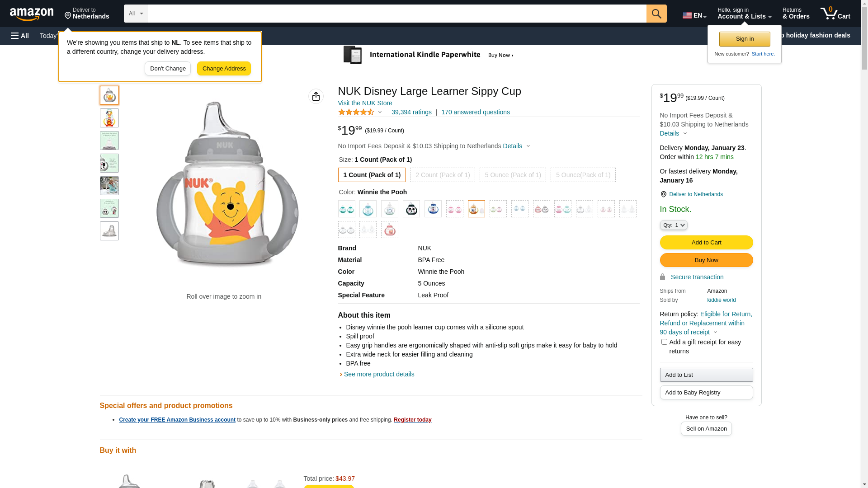Image resolution: width=868 pixels, height=488 pixels.
Task: Click the Add to Cart button
Action: point(706,243)
